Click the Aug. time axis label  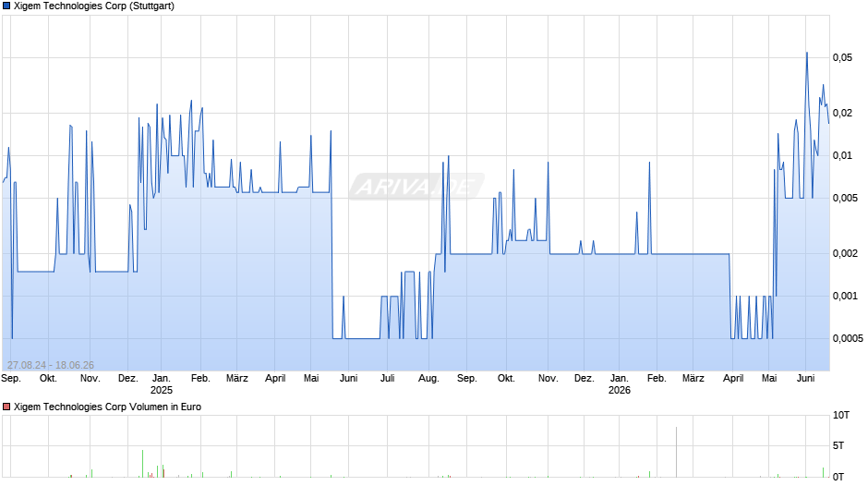coord(428,379)
